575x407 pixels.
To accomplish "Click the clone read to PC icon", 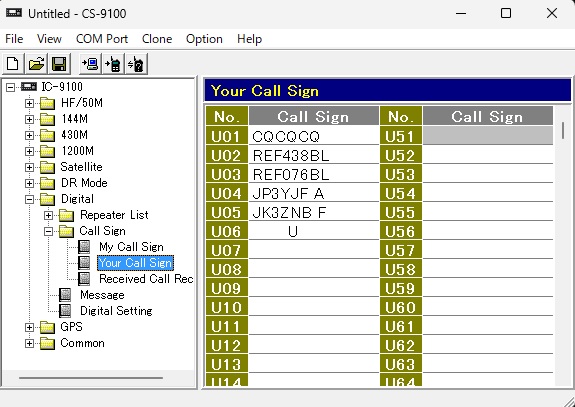I will tap(90, 64).
